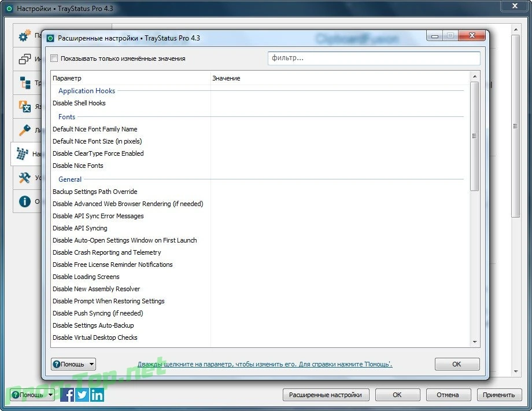Screen dimensions: 532x411
Task: Click the parameter list scroll down arrow
Action: pyautogui.click(x=475, y=342)
